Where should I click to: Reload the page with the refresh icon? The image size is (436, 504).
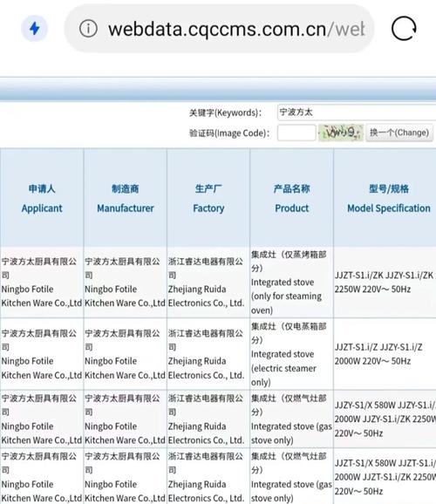point(404,28)
